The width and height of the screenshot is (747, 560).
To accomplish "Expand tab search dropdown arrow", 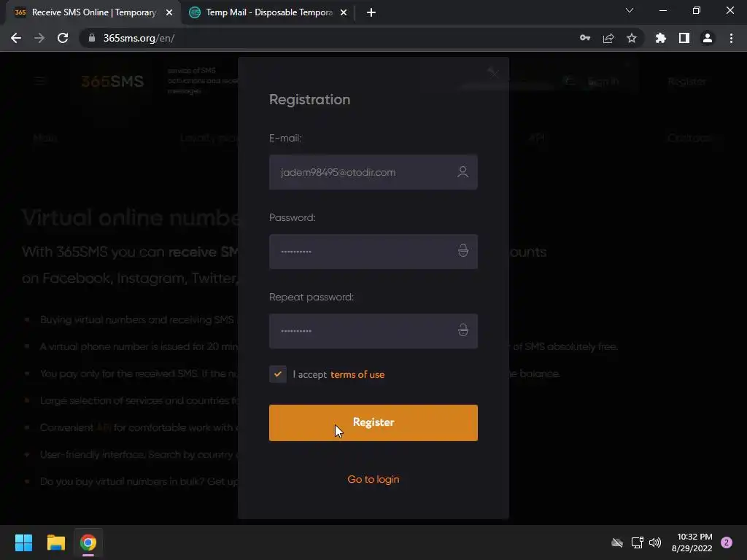I will click(x=630, y=10).
